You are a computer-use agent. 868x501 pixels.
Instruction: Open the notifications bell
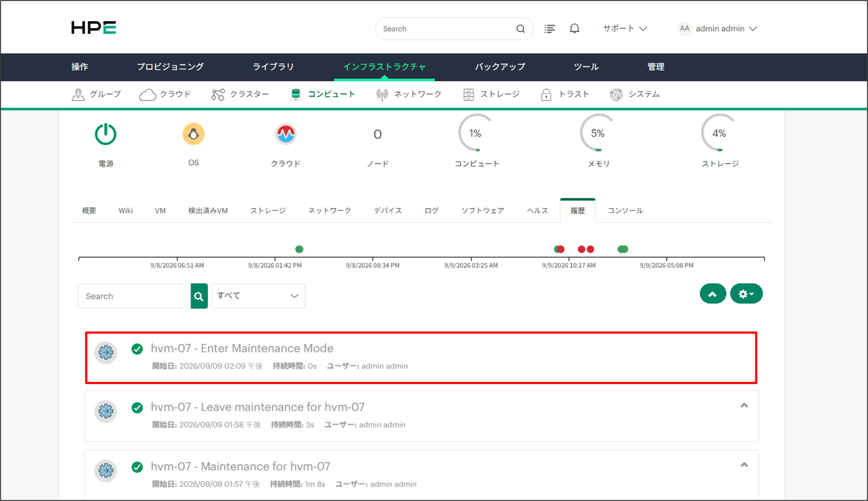pyautogui.click(x=575, y=28)
